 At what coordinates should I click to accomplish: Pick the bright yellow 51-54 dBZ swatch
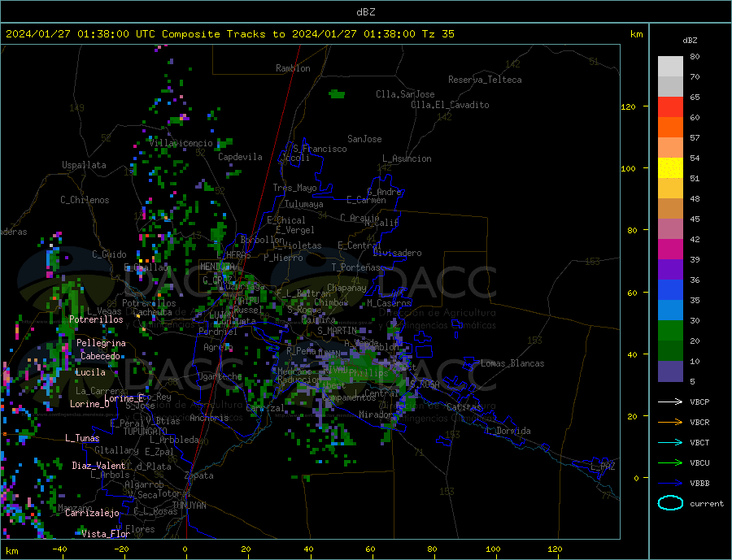tap(670, 168)
